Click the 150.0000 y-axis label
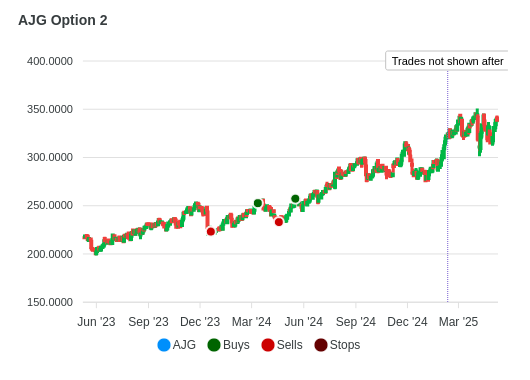Image resolution: width=530 pixels, height=380 pixels. (x=50, y=302)
